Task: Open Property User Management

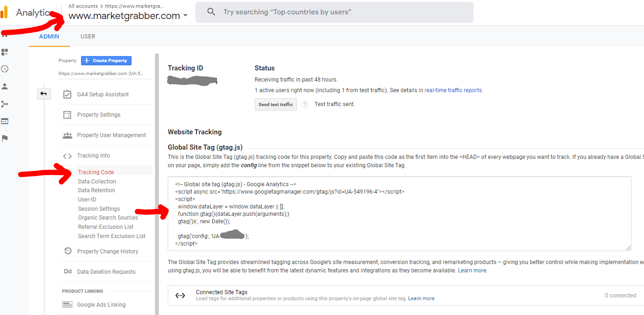Action: click(x=111, y=135)
